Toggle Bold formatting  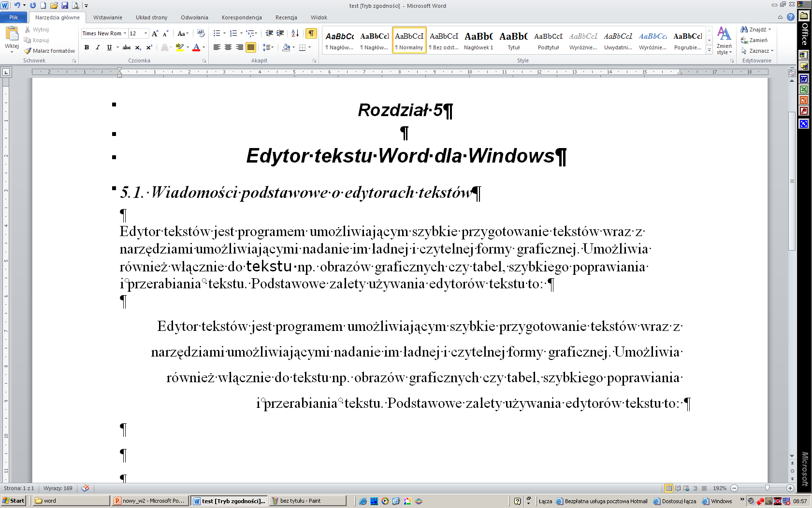(x=87, y=47)
